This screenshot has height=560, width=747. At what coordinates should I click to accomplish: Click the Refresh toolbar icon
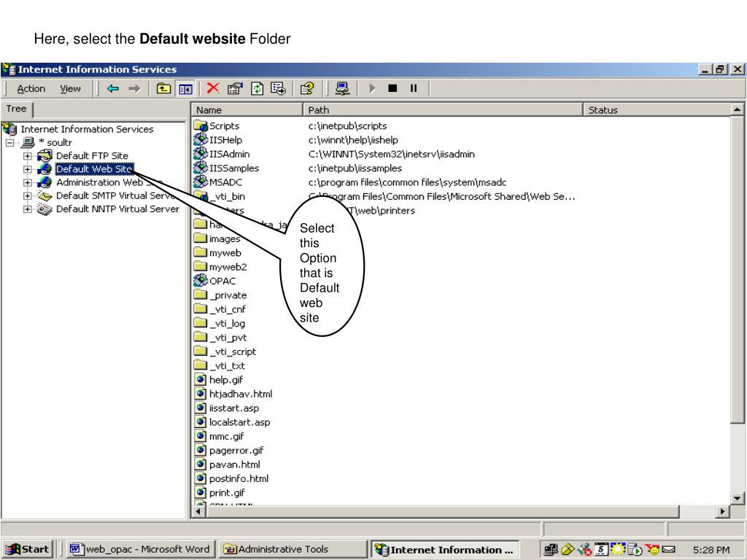pyautogui.click(x=258, y=88)
